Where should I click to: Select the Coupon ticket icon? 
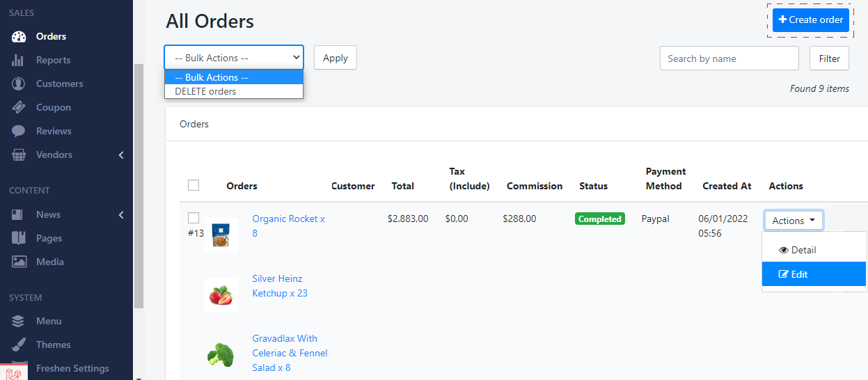coord(19,108)
